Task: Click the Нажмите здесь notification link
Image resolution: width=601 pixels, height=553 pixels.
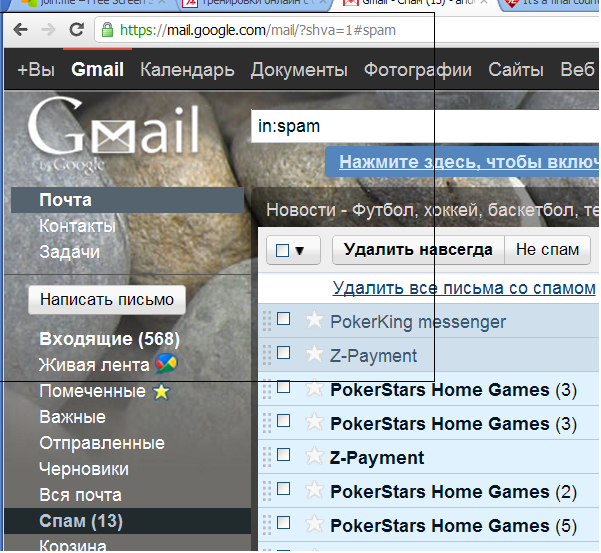Action: tap(469, 161)
